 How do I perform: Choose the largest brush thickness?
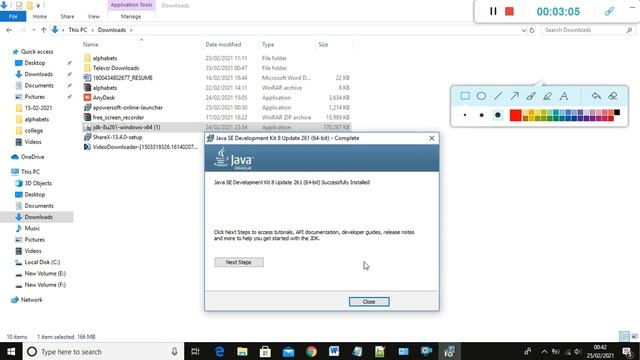point(498,115)
